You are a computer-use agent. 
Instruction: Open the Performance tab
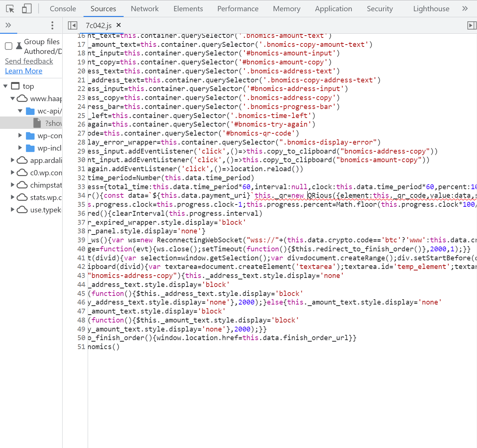tap(238, 9)
